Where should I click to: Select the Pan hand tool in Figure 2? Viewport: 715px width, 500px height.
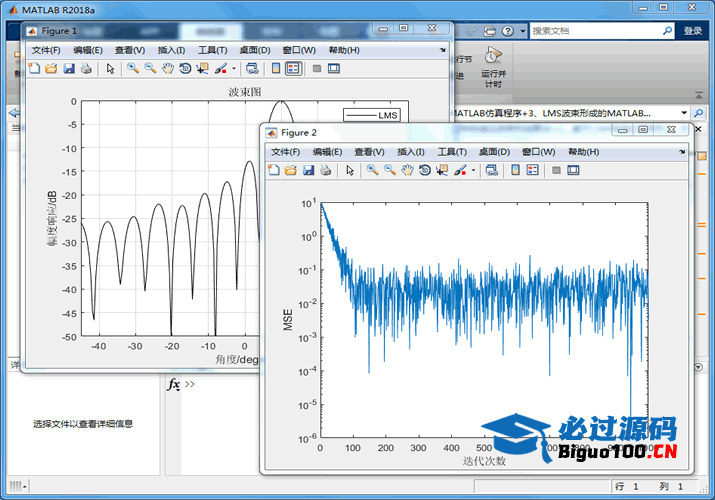(407, 170)
